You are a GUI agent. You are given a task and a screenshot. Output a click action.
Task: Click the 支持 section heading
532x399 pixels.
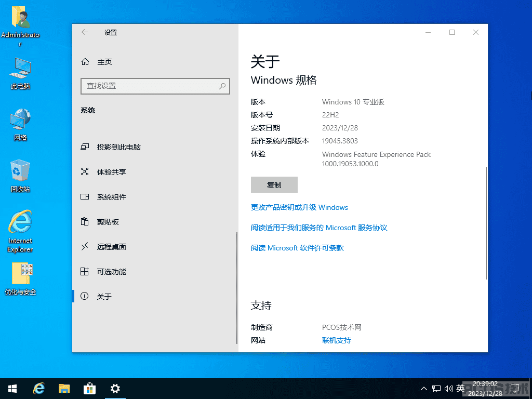click(261, 305)
